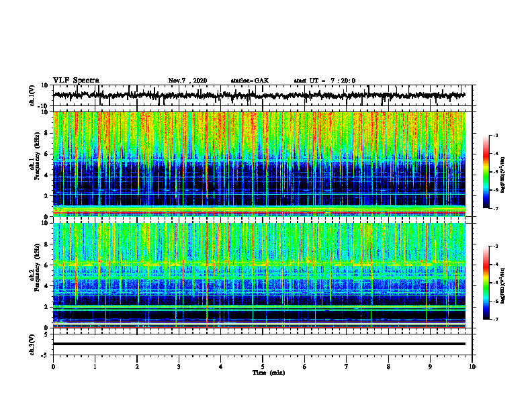Click inside the ch.2 spectrogram panel
This screenshot has width=532, height=411.
pyautogui.click(x=259, y=275)
